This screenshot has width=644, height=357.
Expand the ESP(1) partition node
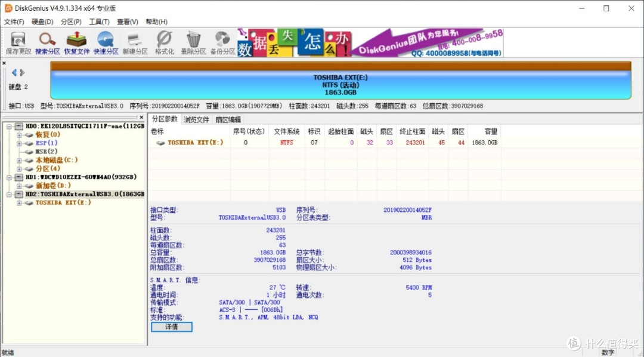19,143
